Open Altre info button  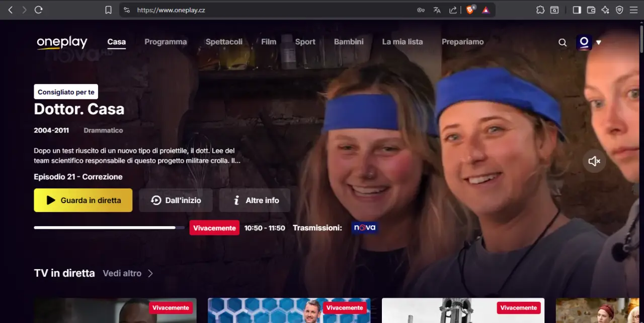pos(255,200)
